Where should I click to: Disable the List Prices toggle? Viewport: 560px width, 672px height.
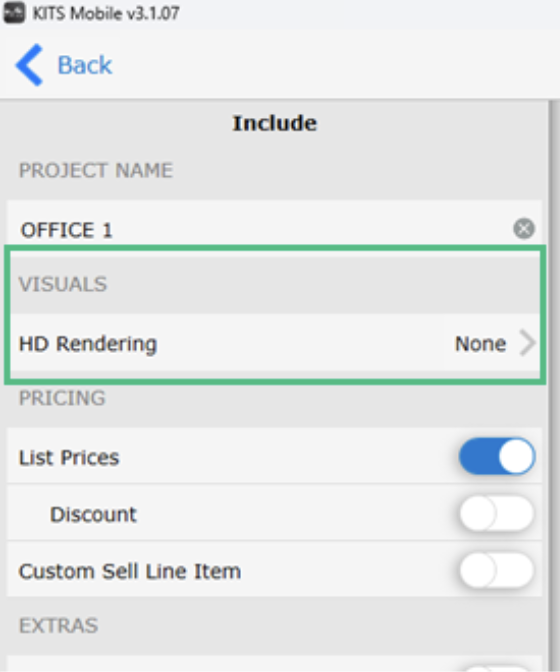coord(497,456)
